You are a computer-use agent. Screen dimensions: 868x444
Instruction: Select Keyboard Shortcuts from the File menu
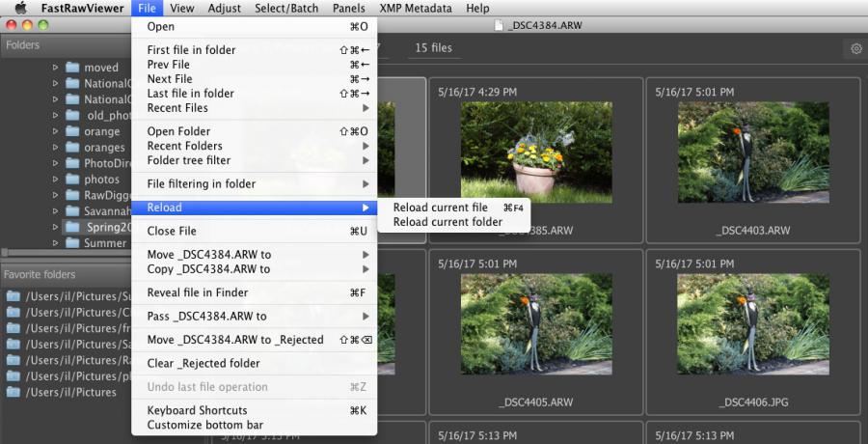[x=197, y=410]
